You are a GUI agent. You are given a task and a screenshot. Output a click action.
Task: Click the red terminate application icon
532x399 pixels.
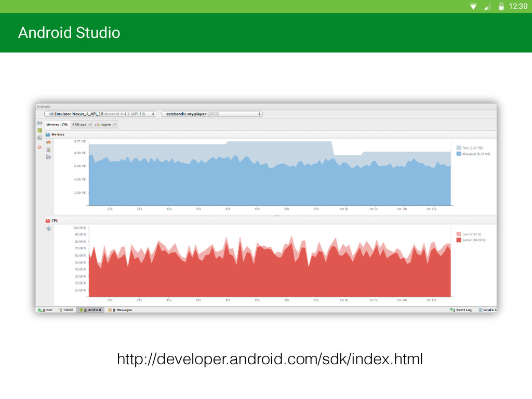[39, 147]
